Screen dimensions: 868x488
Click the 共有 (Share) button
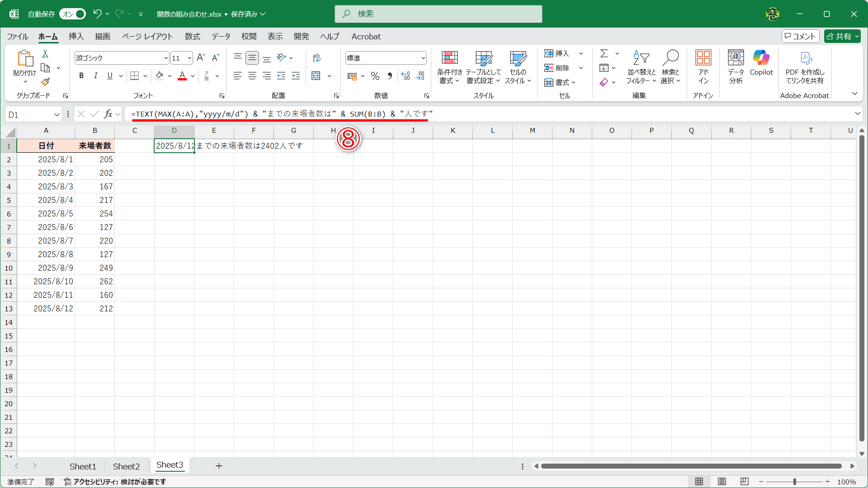842,36
